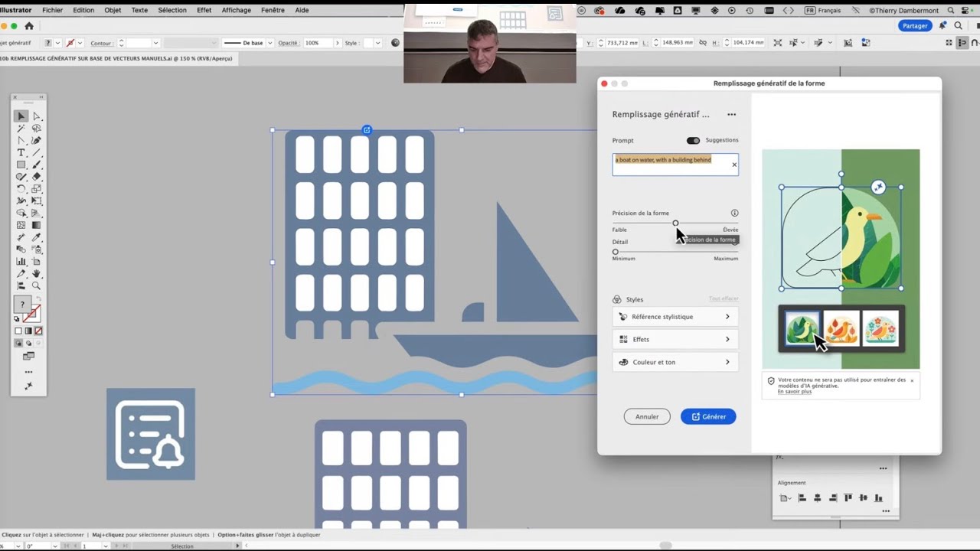Open the notifications bell icon
This screenshot has height=551, width=980.
pyautogui.click(x=942, y=25)
